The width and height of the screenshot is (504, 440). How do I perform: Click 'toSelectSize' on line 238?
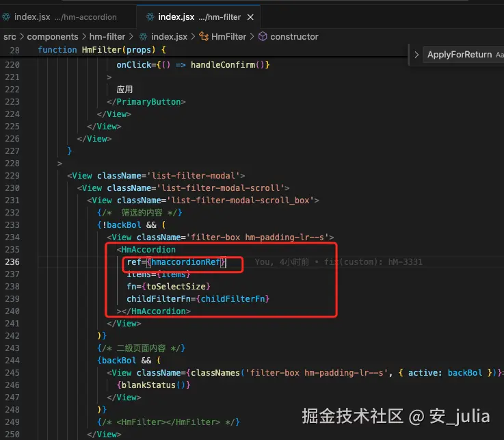tap(176, 287)
